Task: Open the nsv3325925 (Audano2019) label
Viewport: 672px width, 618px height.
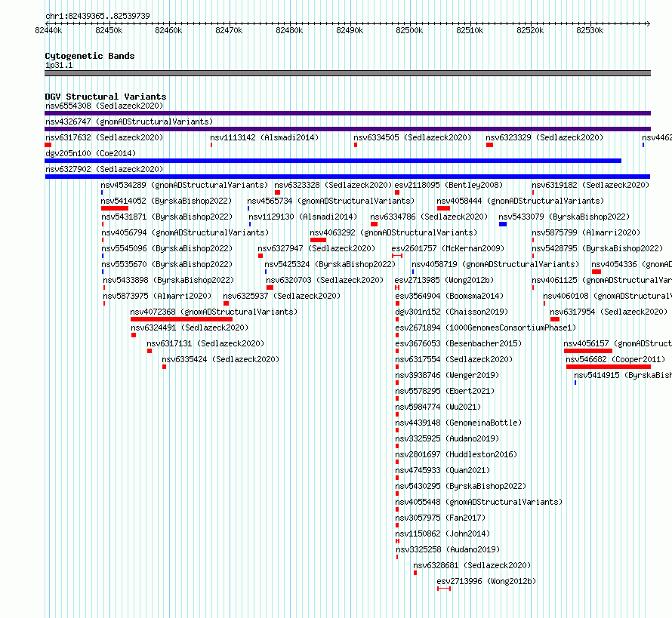Action: point(447,438)
